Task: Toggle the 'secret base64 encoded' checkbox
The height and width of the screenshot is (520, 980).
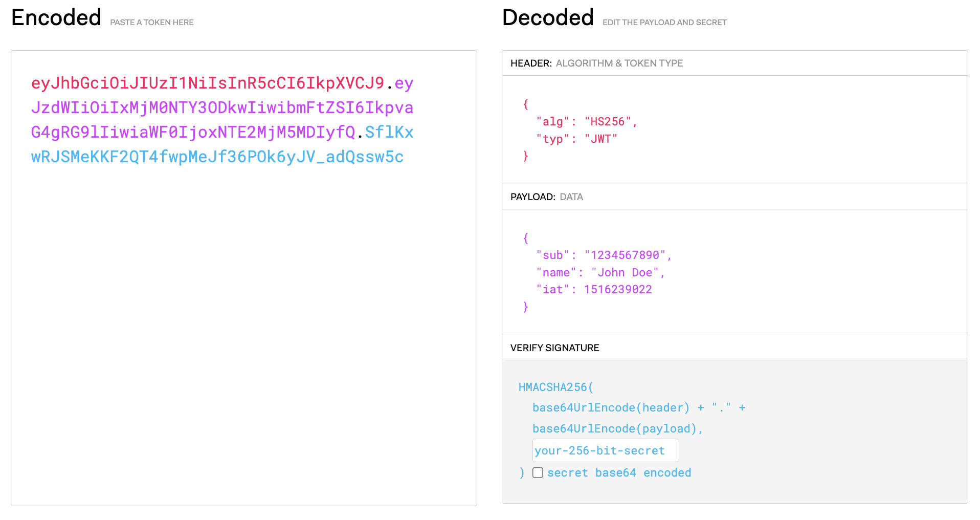Action: pyautogui.click(x=538, y=472)
